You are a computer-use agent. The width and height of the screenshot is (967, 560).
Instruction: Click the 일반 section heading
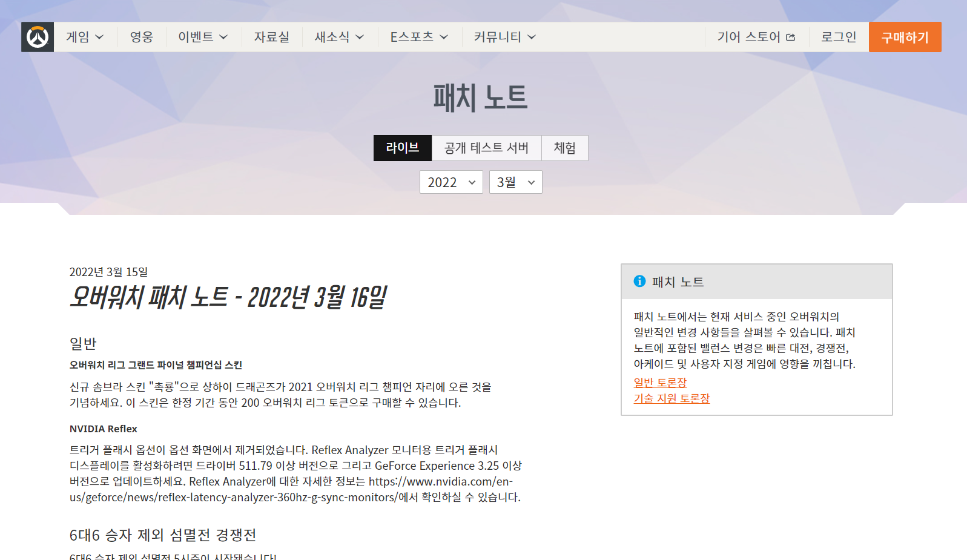coord(83,343)
